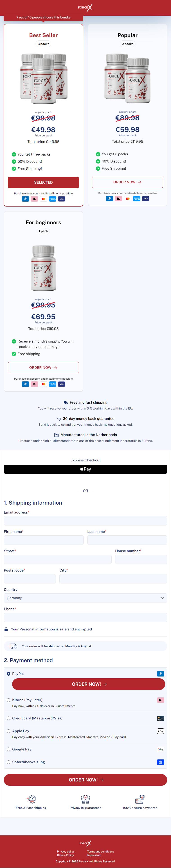Select the Google Pay radio button
The height and width of the screenshot is (868, 171).
click(8, 749)
